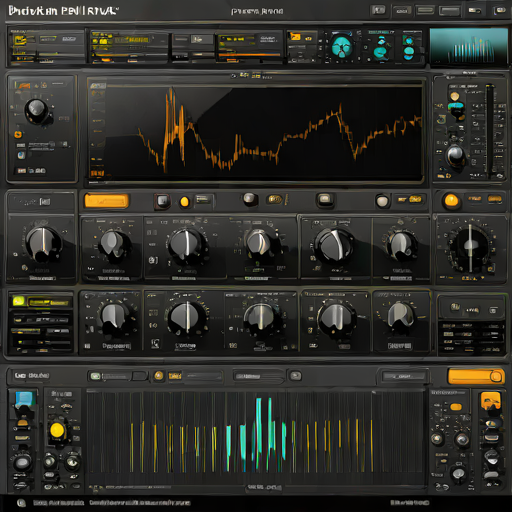Click the small blue icon in the panel left of the waveform
The image size is (512, 512).
21,155
